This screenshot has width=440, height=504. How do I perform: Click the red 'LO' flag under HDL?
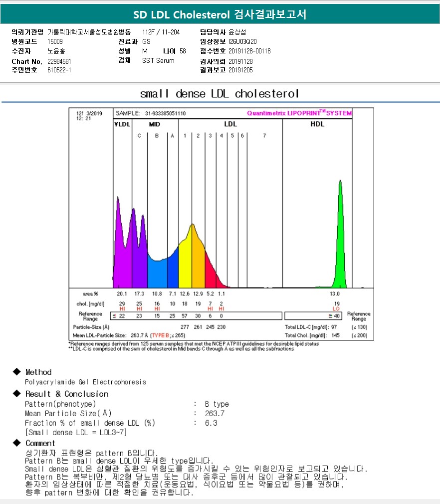pyautogui.click(x=336, y=308)
